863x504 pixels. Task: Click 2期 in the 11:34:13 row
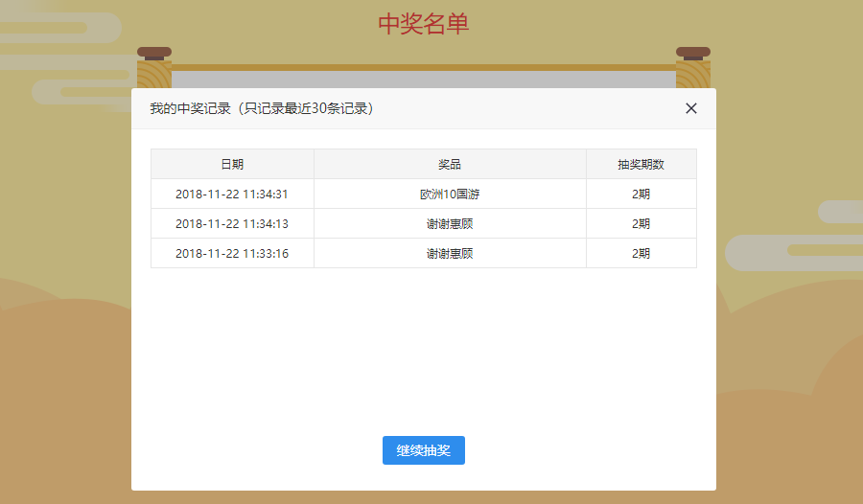(x=641, y=224)
